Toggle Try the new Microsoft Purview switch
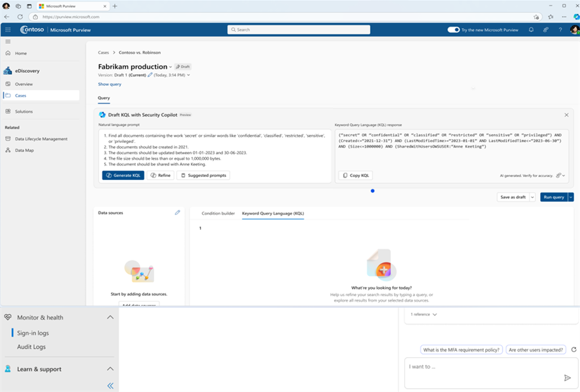 click(x=454, y=30)
